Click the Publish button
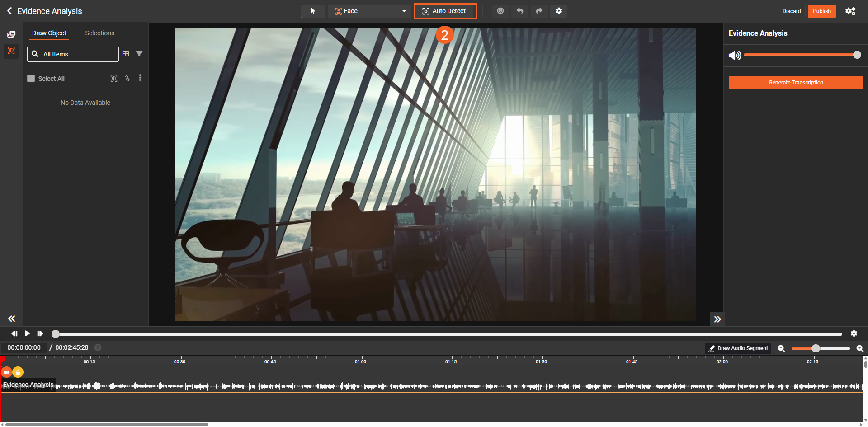 pos(821,11)
